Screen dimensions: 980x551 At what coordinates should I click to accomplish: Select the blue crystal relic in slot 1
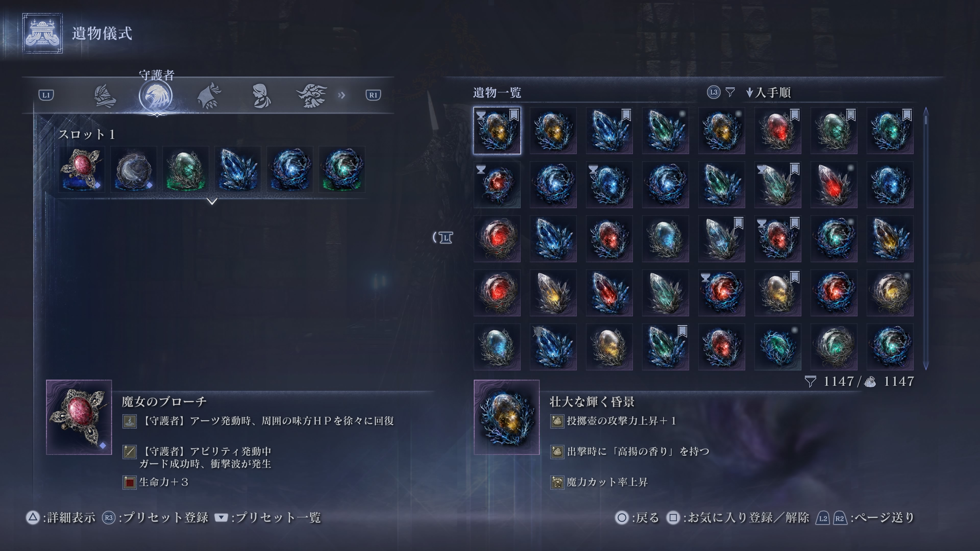pyautogui.click(x=238, y=169)
